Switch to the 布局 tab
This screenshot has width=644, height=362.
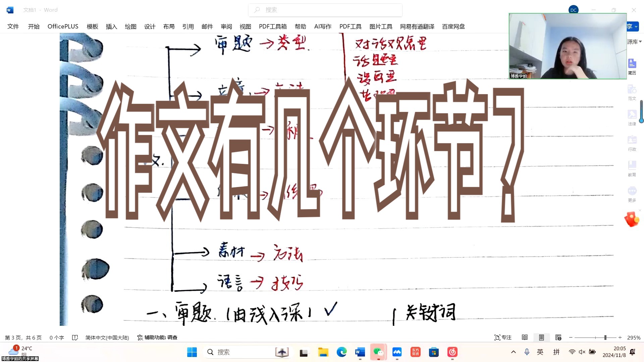[169, 26]
